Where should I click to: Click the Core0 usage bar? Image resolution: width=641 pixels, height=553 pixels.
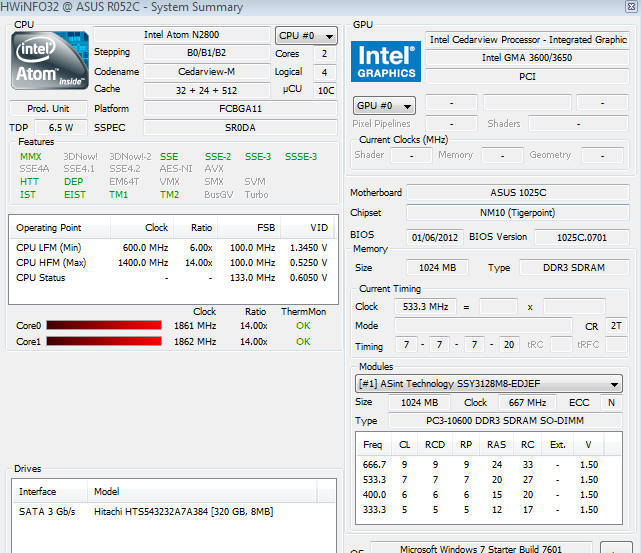tap(104, 325)
